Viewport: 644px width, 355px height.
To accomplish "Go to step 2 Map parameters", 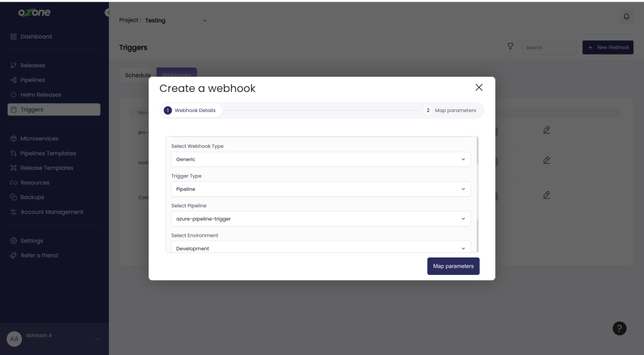I will click(451, 111).
